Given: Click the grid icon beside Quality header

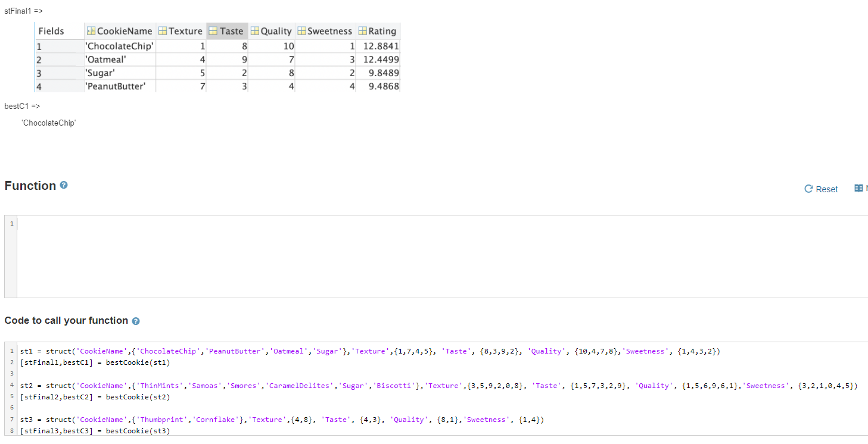Looking at the screenshot, I should tap(256, 30).
